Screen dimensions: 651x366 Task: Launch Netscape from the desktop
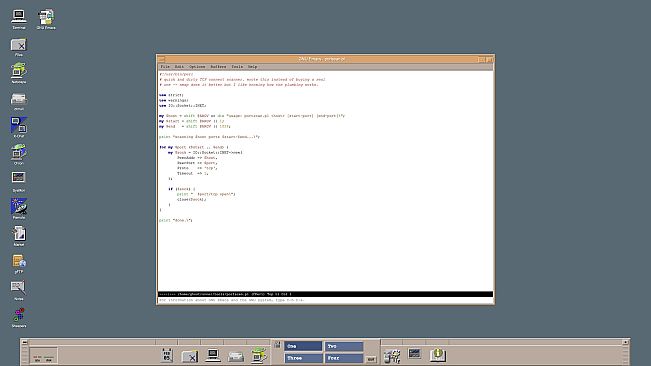(19, 73)
